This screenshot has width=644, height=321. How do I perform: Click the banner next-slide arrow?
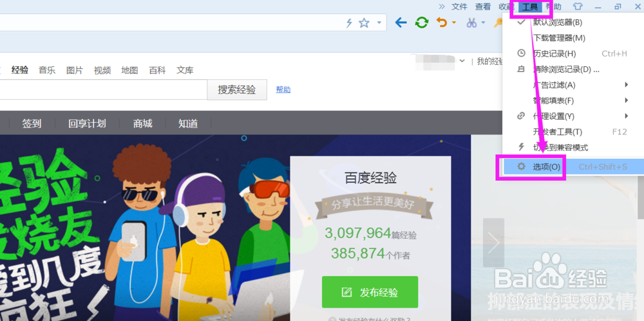(493, 243)
